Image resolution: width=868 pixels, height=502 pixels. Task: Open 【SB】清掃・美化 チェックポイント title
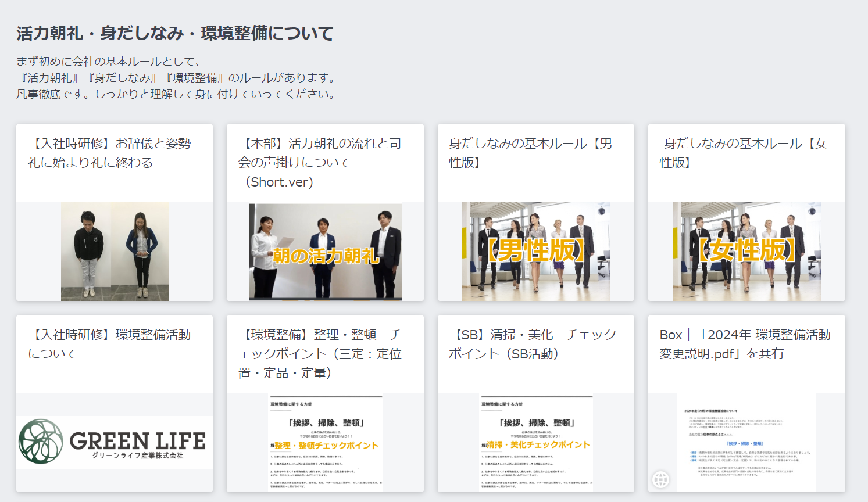tap(532, 344)
